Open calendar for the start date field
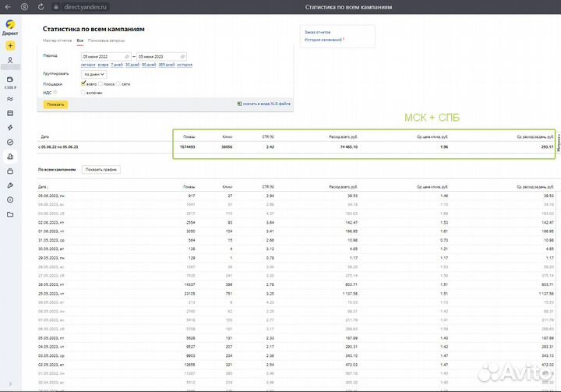561x392 pixels. (x=127, y=57)
